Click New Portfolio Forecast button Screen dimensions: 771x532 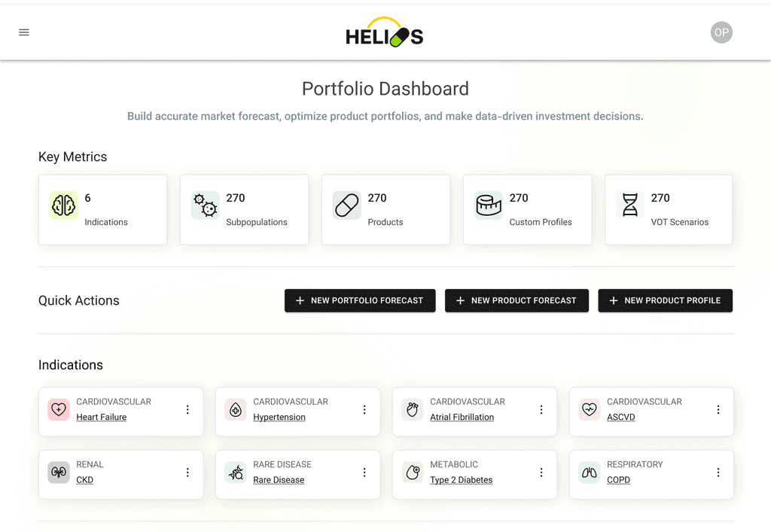tap(360, 300)
